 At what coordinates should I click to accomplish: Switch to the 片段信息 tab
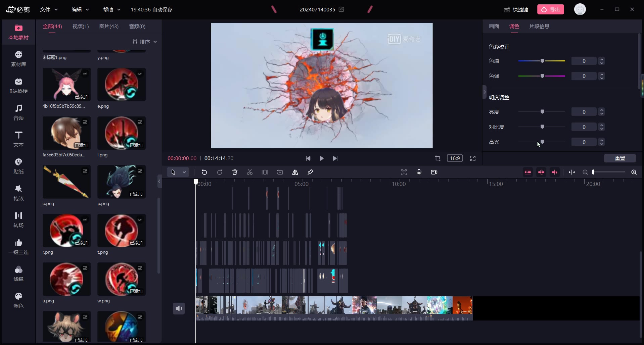(539, 26)
